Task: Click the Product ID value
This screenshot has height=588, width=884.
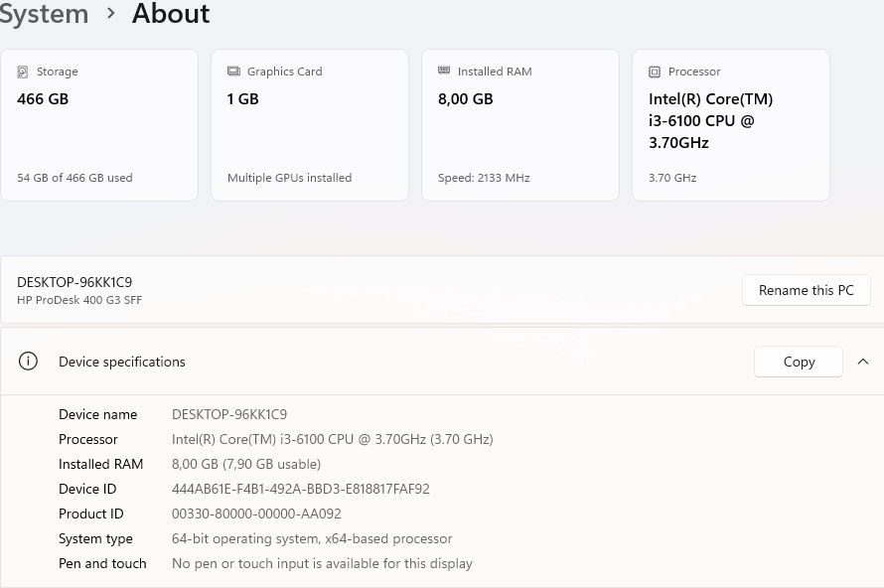Action: click(256, 514)
